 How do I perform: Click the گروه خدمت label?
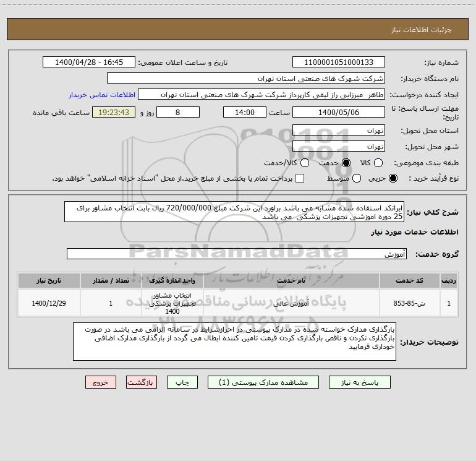click(x=437, y=254)
